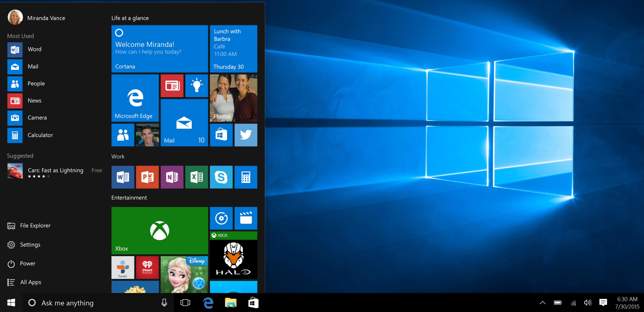
Task: Start Skype from the Work group
Action: click(x=221, y=177)
